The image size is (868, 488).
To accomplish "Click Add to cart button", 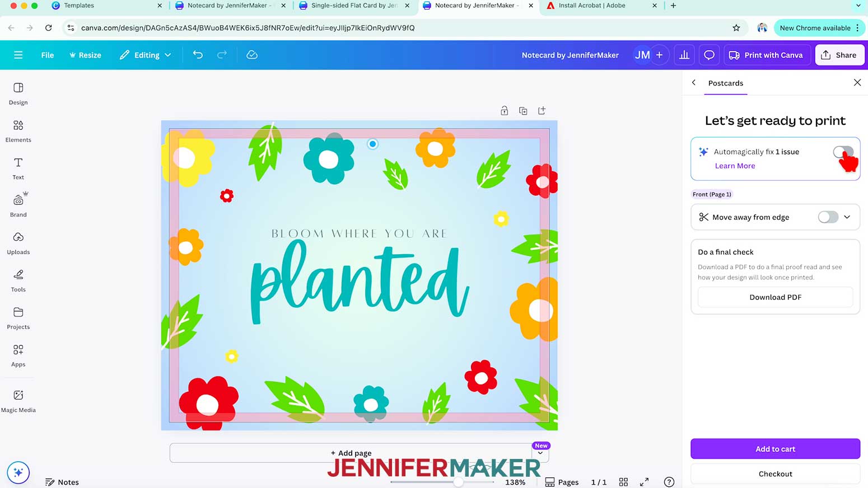I will click(x=775, y=449).
